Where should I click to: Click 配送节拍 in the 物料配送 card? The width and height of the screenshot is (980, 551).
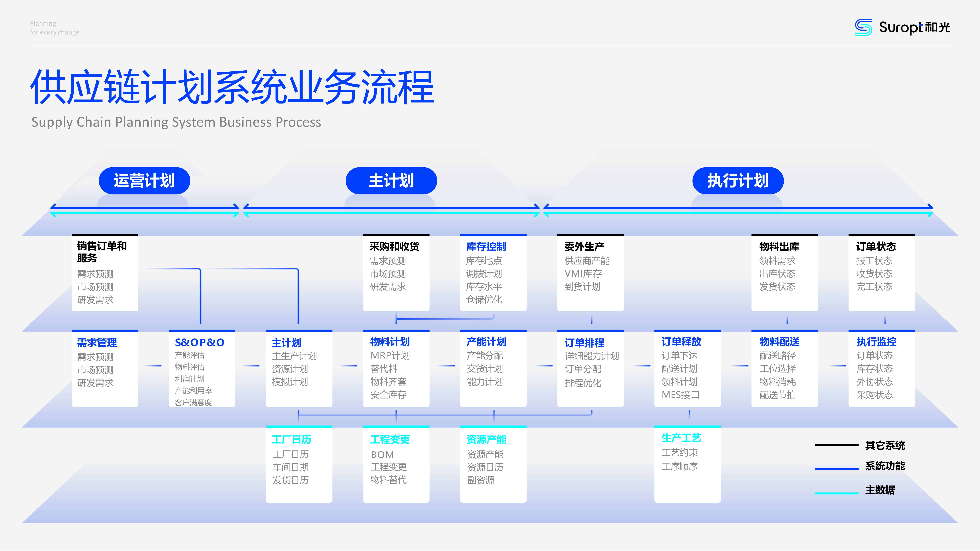(778, 395)
